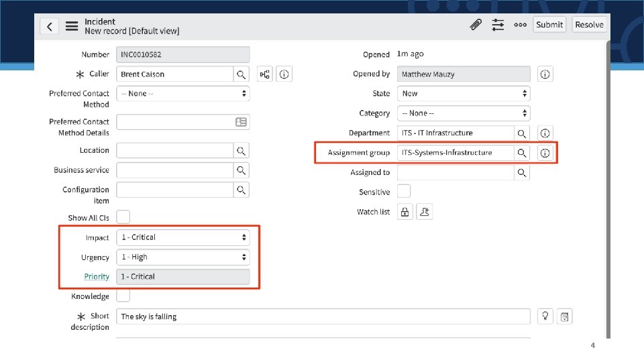Click the Business service input field
This screenshot has width=644, height=362.
(x=175, y=170)
